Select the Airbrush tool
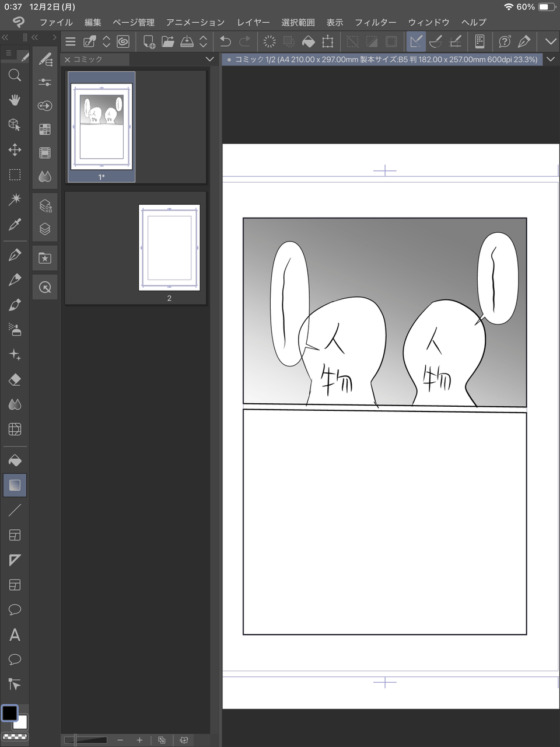 [15, 330]
